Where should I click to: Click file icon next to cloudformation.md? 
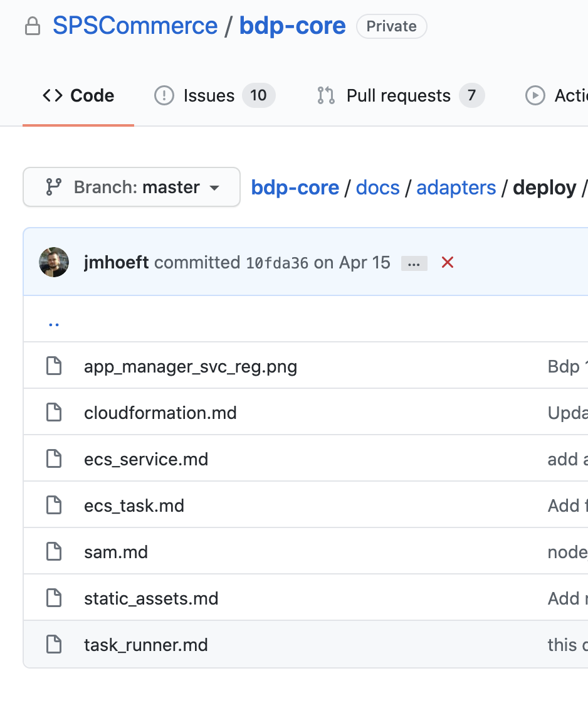coord(54,412)
